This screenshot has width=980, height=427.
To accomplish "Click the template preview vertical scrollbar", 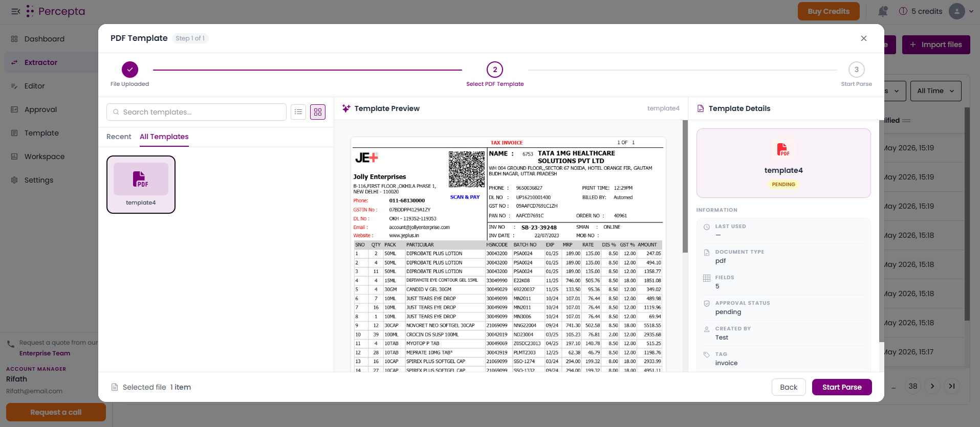I will 685,187.
